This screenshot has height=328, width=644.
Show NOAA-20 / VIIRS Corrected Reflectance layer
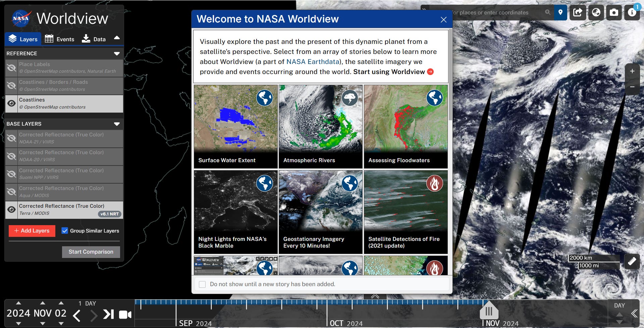(x=11, y=156)
